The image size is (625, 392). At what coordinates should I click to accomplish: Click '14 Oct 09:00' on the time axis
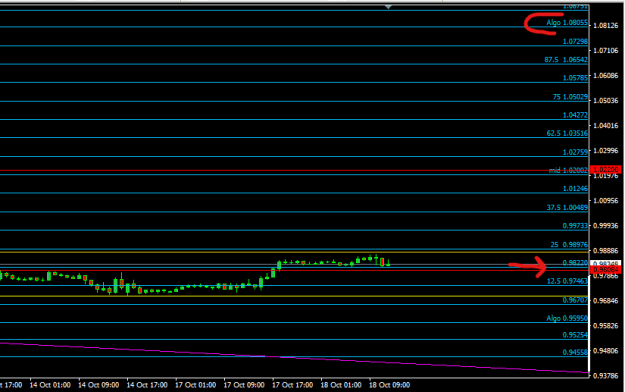pos(98,385)
